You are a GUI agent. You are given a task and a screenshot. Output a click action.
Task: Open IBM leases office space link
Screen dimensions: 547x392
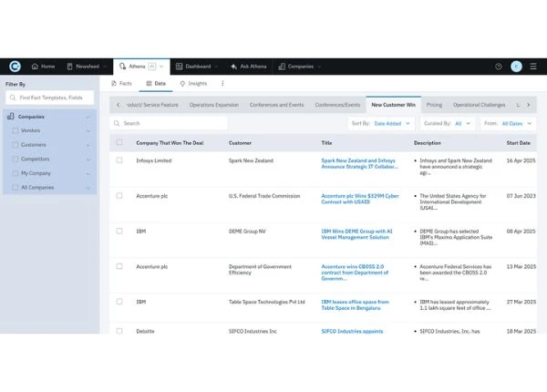pos(355,304)
